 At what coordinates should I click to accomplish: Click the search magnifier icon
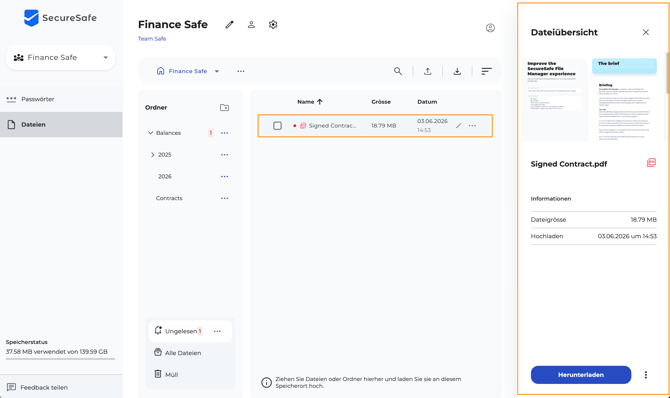coord(398,71)
